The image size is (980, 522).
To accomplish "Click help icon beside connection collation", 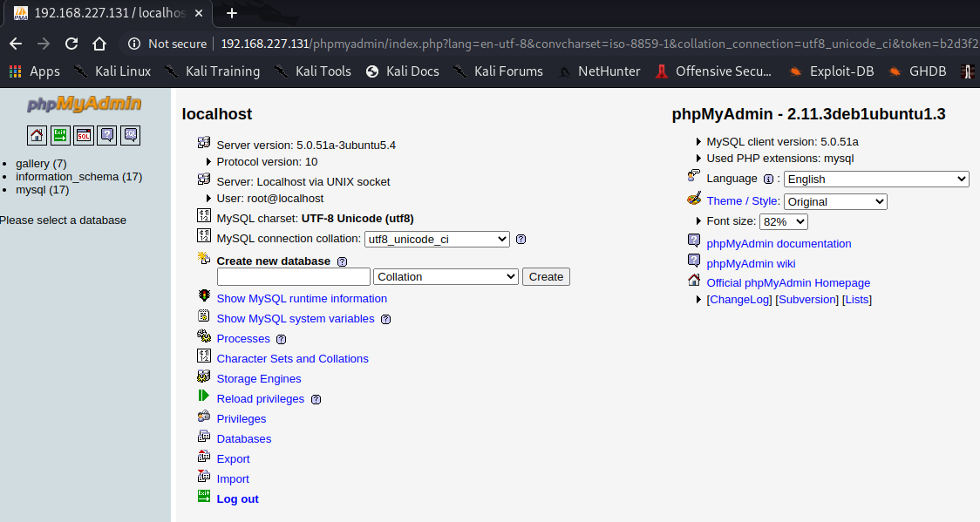I will click(x=521, y=239).
